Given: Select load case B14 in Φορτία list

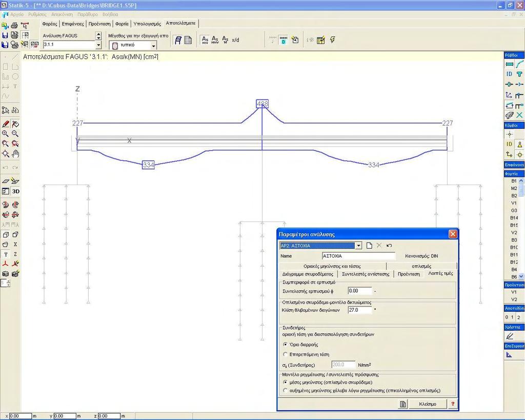Looking at the screenshot, I should tap(514, 218).
